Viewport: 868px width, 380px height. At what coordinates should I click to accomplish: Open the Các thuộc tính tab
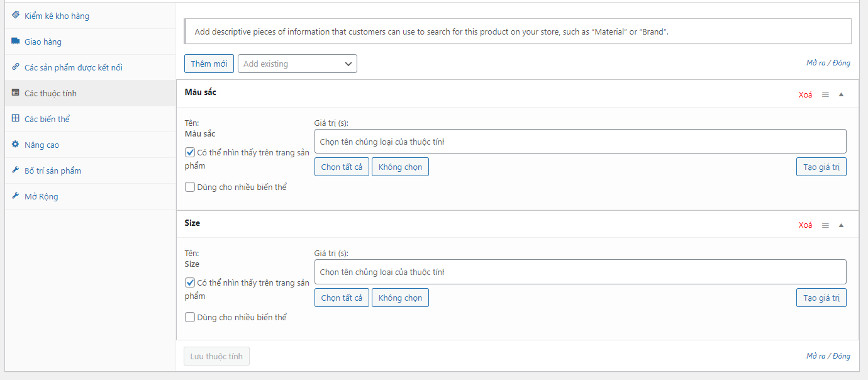(50, 93)
